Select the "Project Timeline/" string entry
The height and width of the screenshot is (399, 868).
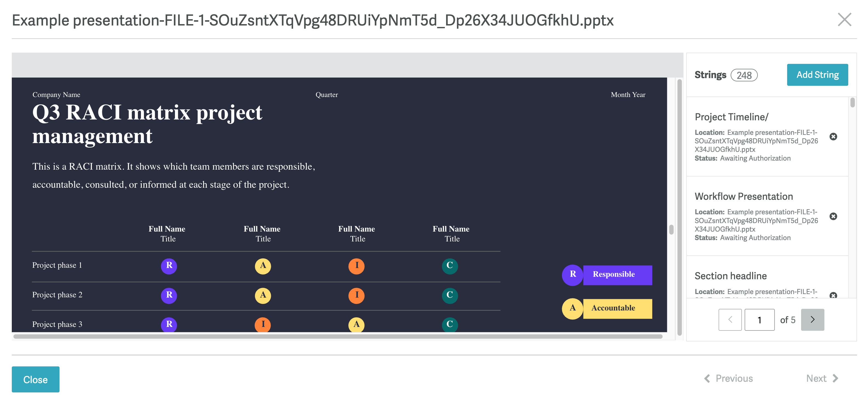(x=767, y=137)
